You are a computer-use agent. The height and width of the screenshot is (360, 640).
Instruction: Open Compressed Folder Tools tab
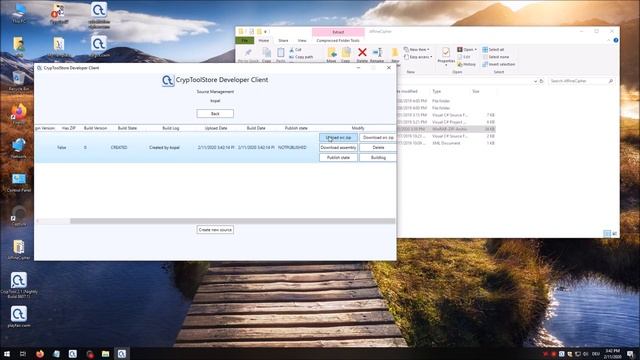point(338,40)
